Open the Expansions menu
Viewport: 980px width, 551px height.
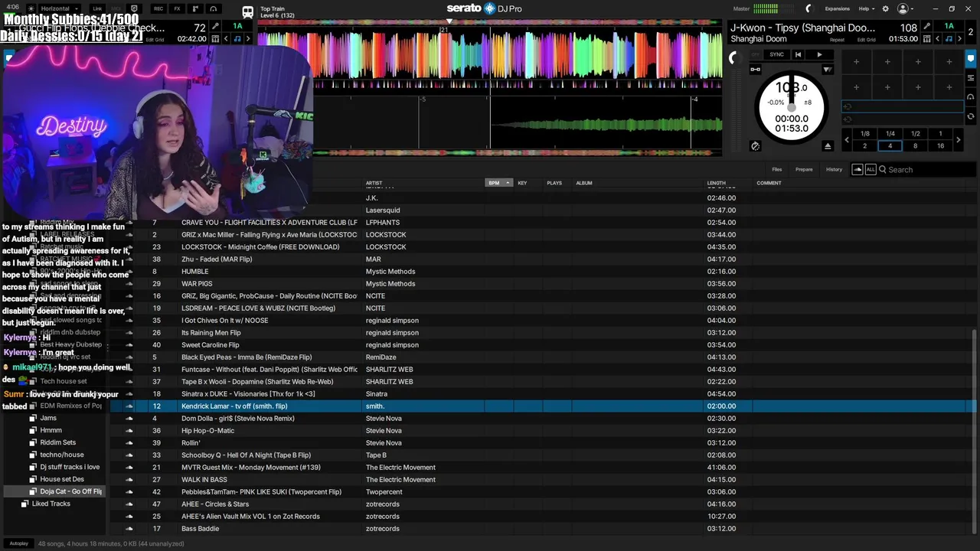pos(837,8)
